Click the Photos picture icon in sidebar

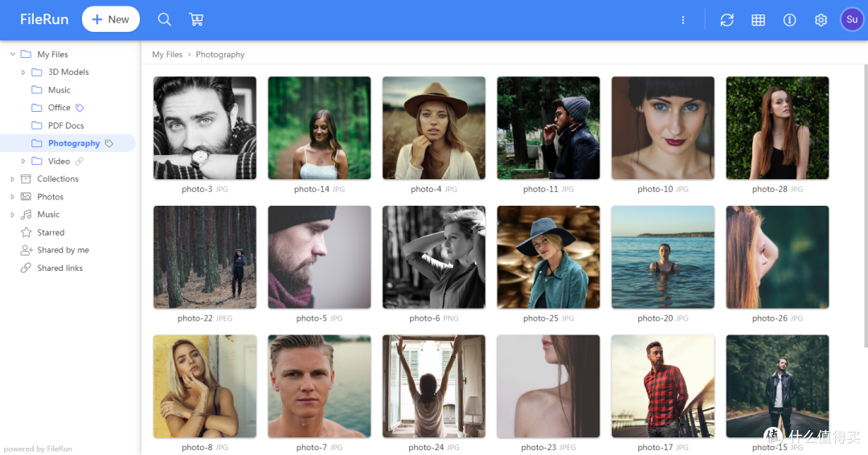coord(26,196)
